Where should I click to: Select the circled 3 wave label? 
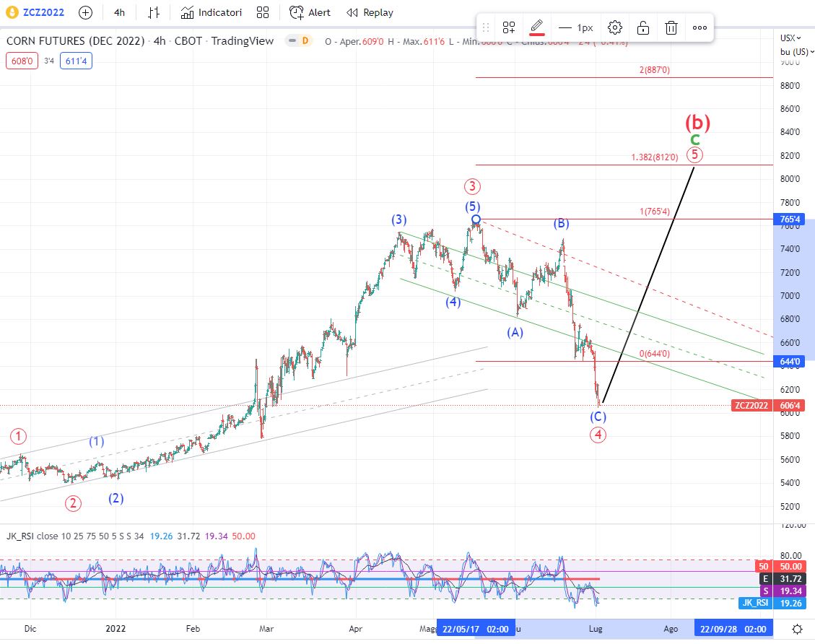coord(472,186)
